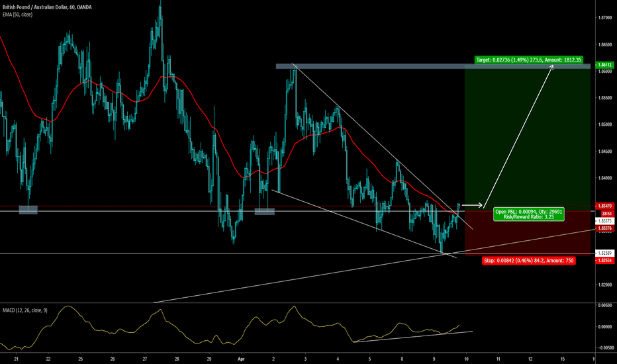
Task: Click the British Pound / Australian Dollar chart title
Action: (x=47, y=7)
